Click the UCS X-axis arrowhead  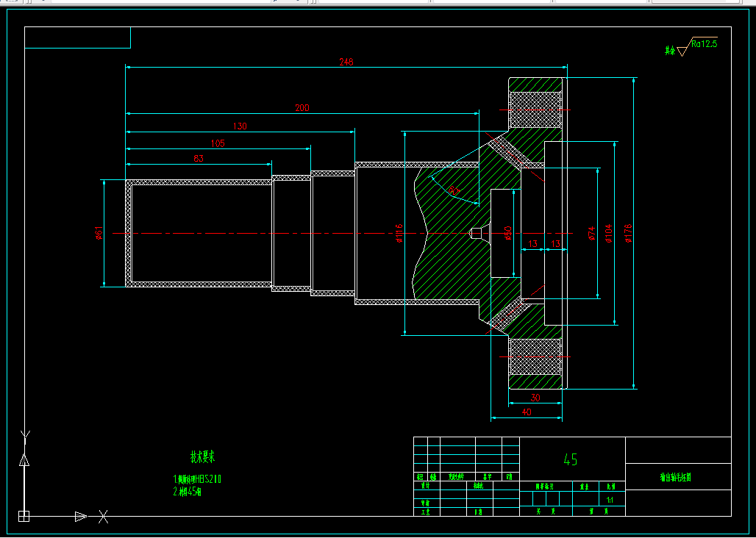click(x=81, y=517)
